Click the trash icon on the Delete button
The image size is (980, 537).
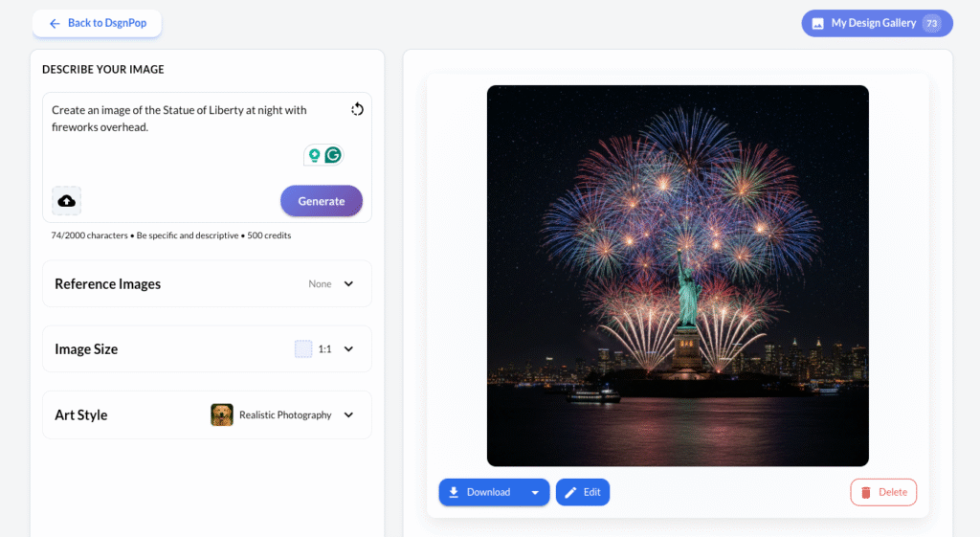(x=866, y=492)
